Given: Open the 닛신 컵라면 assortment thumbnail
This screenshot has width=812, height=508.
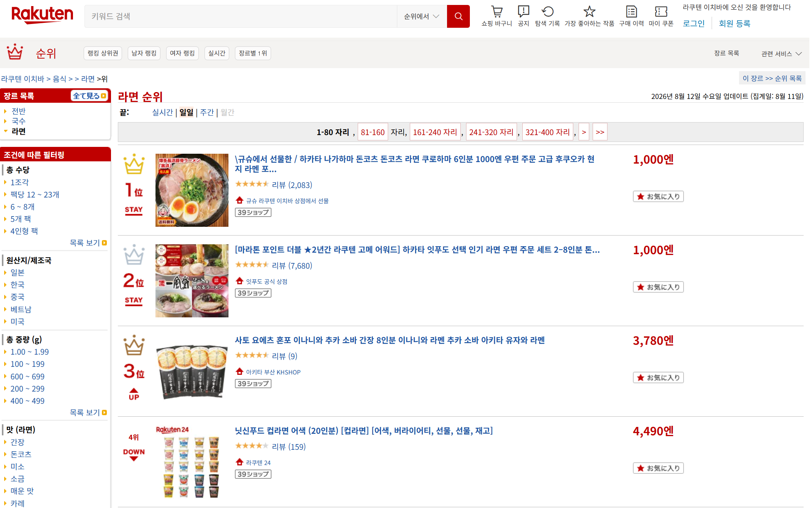Looking at the screenshot, I should pyautogui.click(x=192, y=462).
